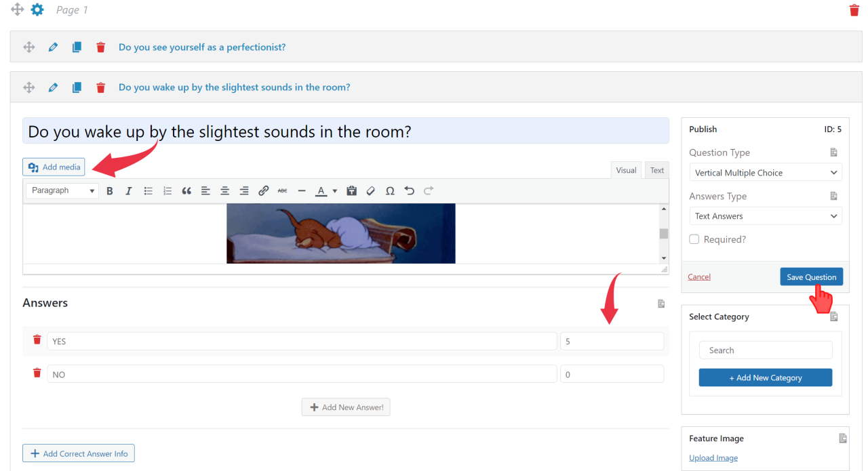Screen dimensions: 868x471
Task: Open the Question Type dropdown
Action: click(765, 172)
